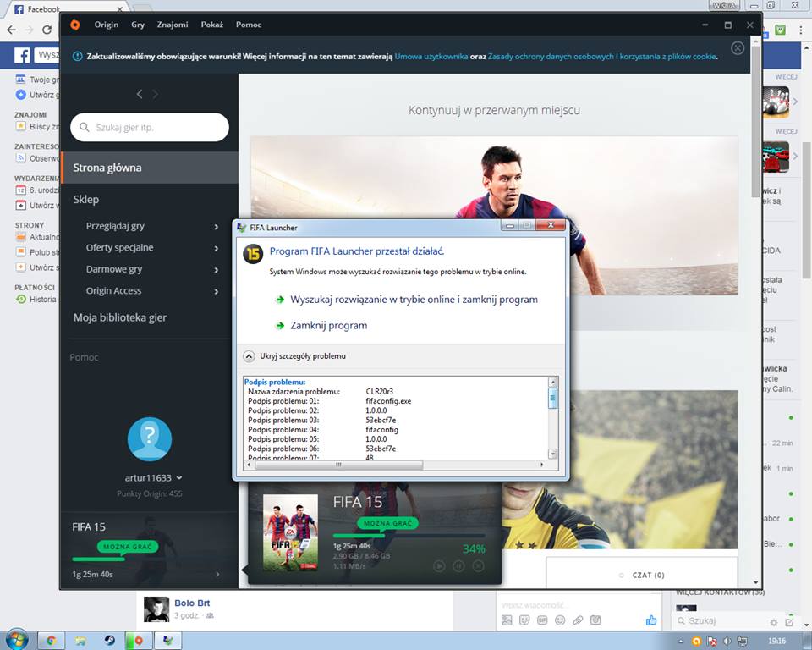Click the FIFA 15 download progress bar

pyautogui.click(x=409, y=535)
